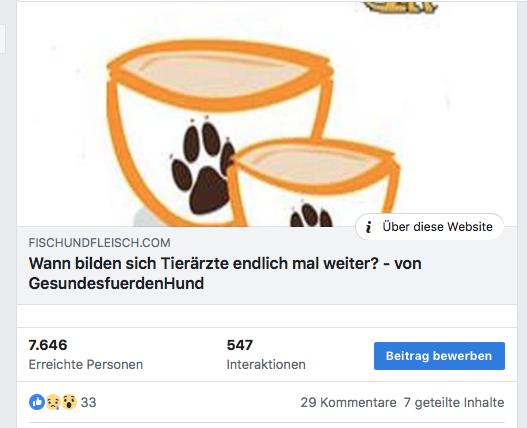Screen dimensions: 527x428
Task: Click the Beitrag bewerben button
Action: coord(439,356)
